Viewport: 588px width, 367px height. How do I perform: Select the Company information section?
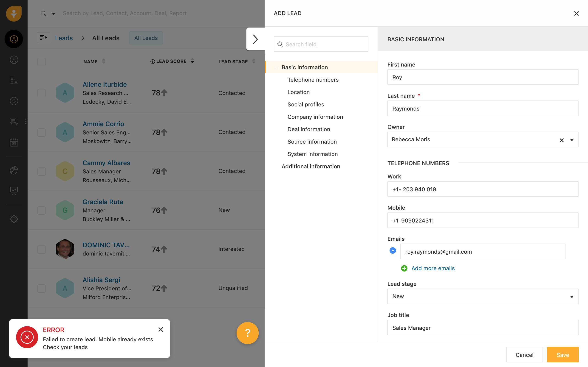point(315,117)
